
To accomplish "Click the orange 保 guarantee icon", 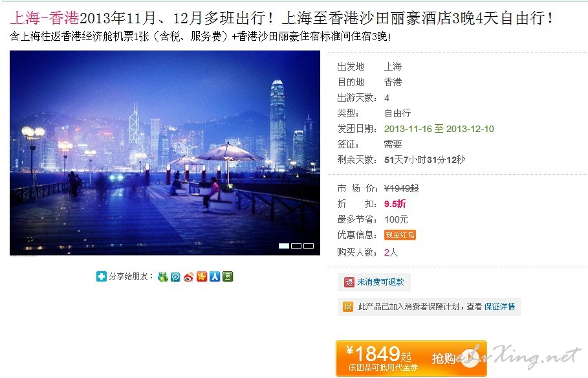I will [348, 307].
